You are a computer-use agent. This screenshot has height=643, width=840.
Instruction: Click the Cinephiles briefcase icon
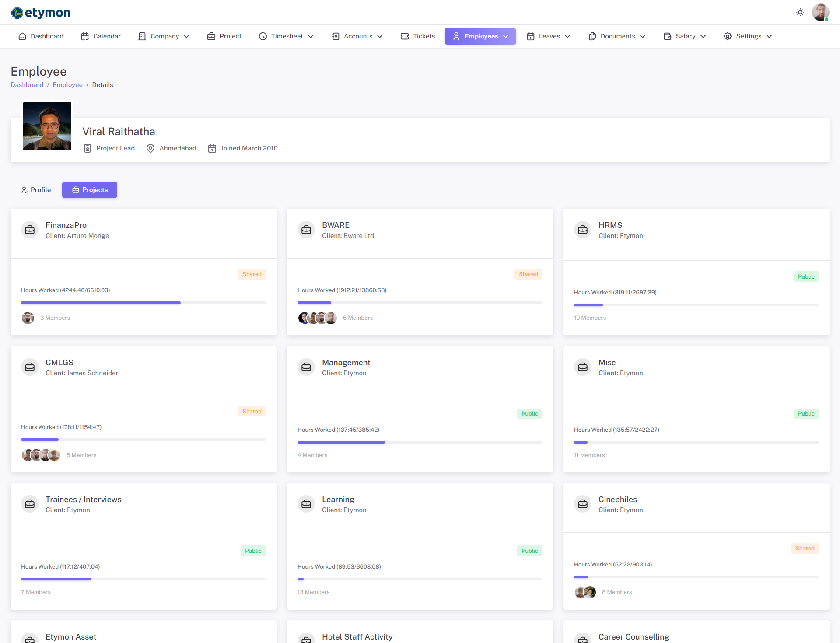pos(583,504)
